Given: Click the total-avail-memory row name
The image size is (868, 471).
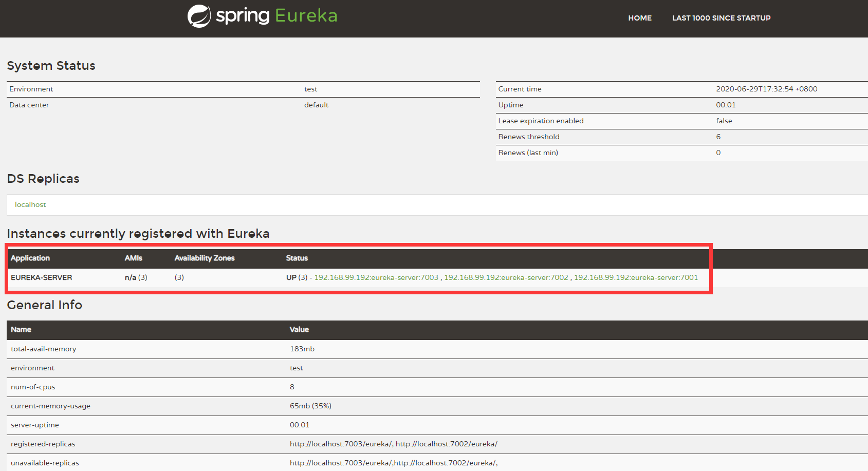Looking at the screenshot, I should coord(44,349).
